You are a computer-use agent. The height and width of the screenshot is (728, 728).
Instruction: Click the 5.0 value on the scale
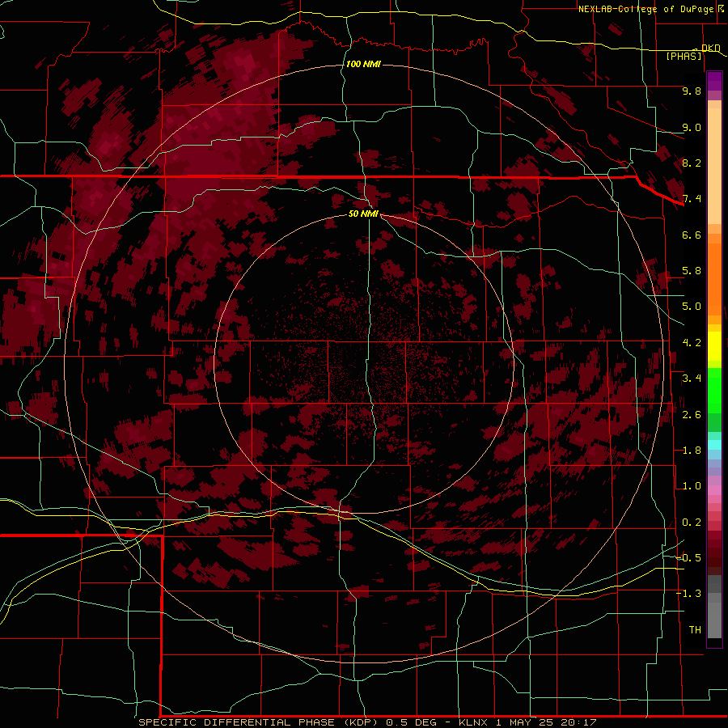692,307
